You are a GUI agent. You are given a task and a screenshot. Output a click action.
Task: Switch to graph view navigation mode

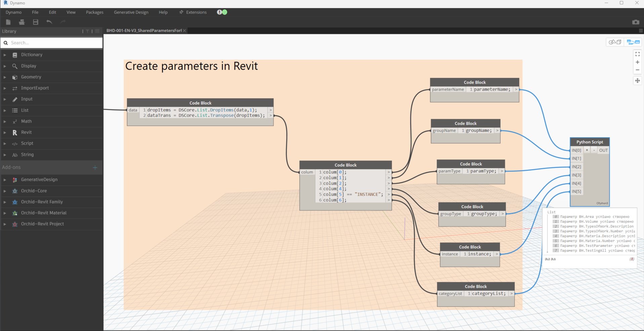pos(633,42)
